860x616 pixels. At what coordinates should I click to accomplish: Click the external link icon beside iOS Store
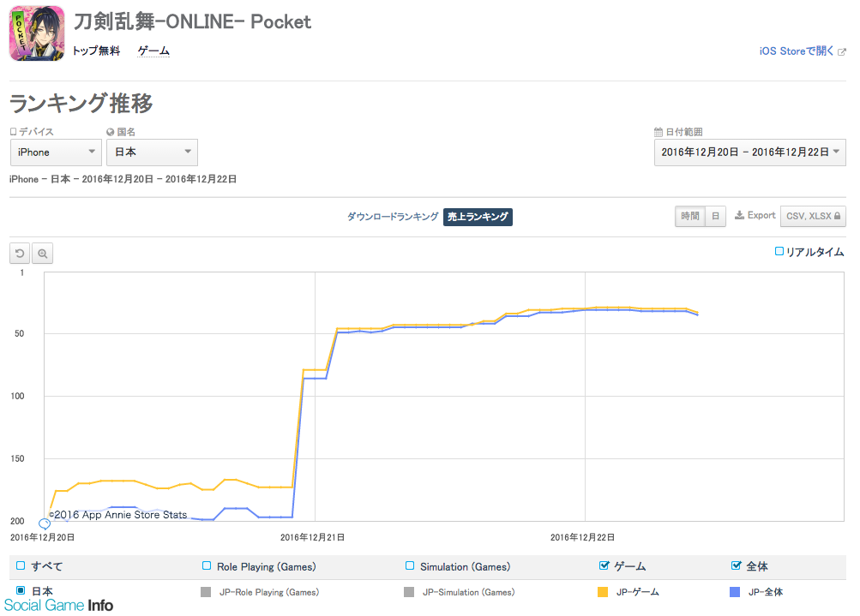[842, 51]
